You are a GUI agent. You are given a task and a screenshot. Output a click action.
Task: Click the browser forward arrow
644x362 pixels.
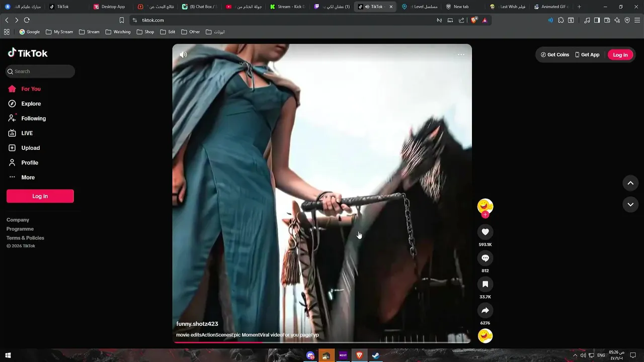(x=17, y=20)
